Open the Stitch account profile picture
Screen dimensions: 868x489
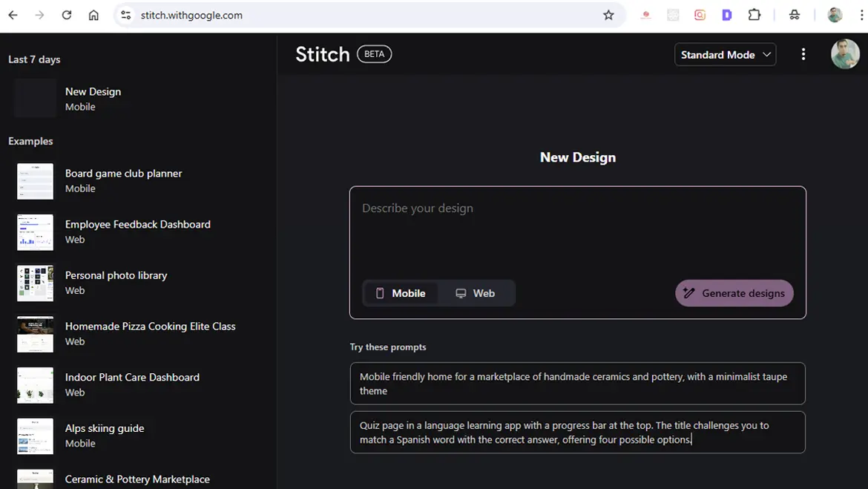(845, 54)
